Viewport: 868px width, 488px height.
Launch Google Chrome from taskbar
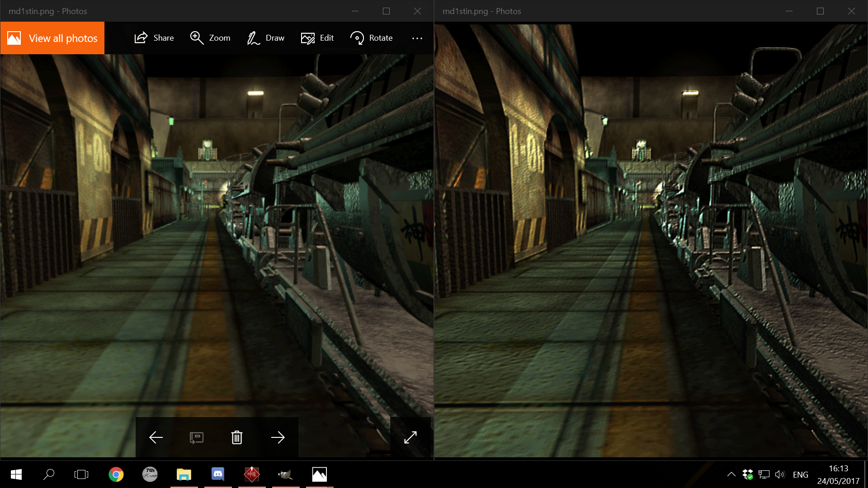point(116,474)
